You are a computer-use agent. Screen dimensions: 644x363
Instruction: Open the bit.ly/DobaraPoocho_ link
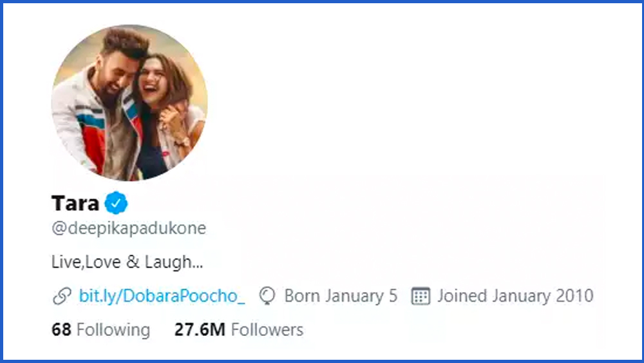162,296
